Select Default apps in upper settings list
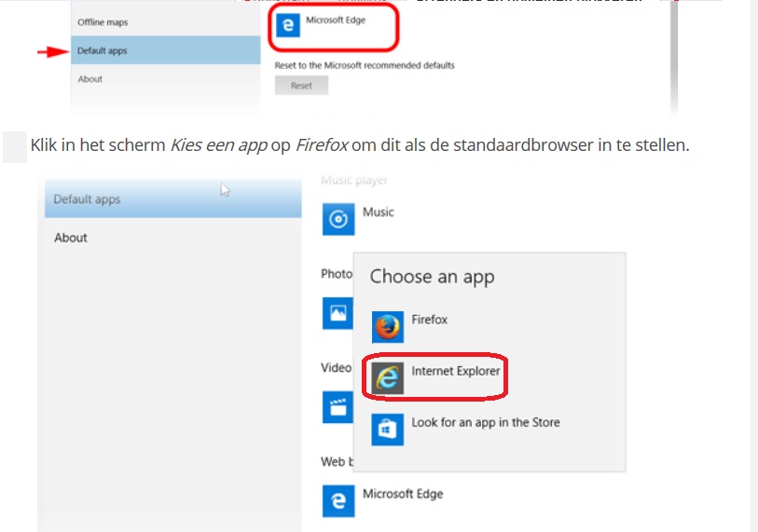 click(165, 50)
